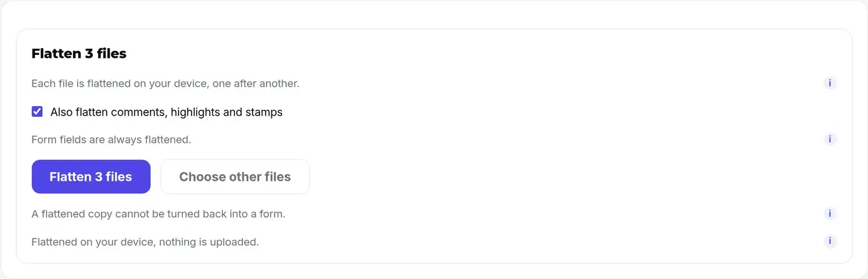View details about files flattened on your device
The height and width of the screenshot is (279, 868).
(x=830, y=83)
